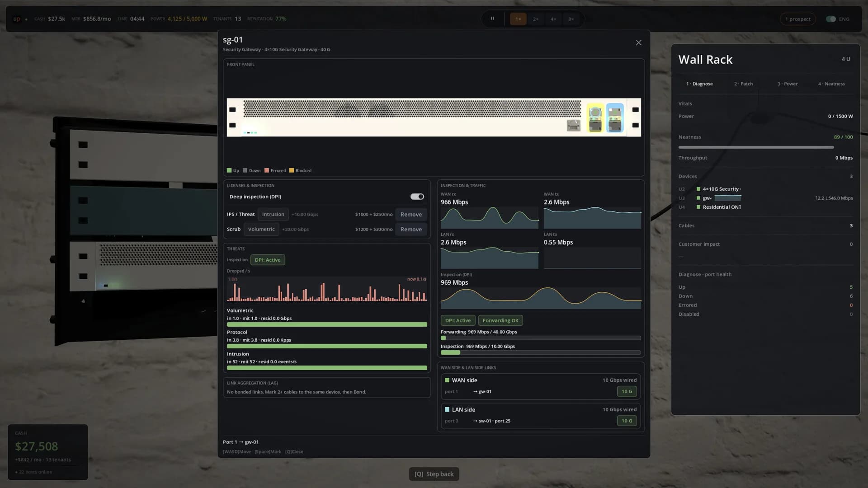Image resolution: width=868 pixels, height=488 pixels.
Task: Close the sg-01 device dialog
Action: pos(638,42)
